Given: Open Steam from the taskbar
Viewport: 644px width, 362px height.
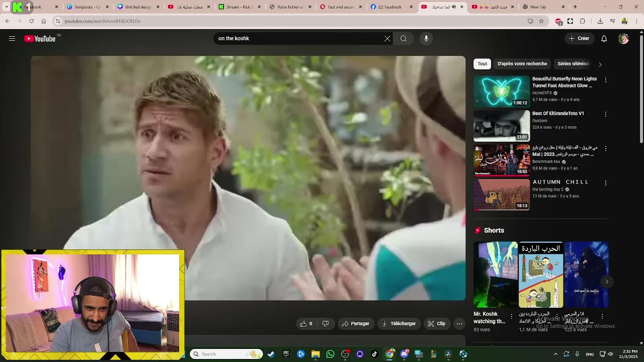Looking at the screenshot, I should click(x=271, y=354).
